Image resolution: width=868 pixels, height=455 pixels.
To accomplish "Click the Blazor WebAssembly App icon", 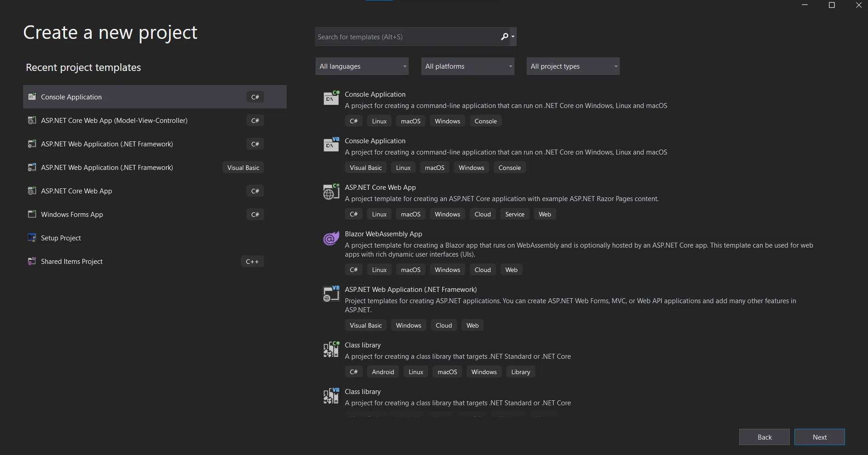I will pyautogui.click(x=331, y=238).
